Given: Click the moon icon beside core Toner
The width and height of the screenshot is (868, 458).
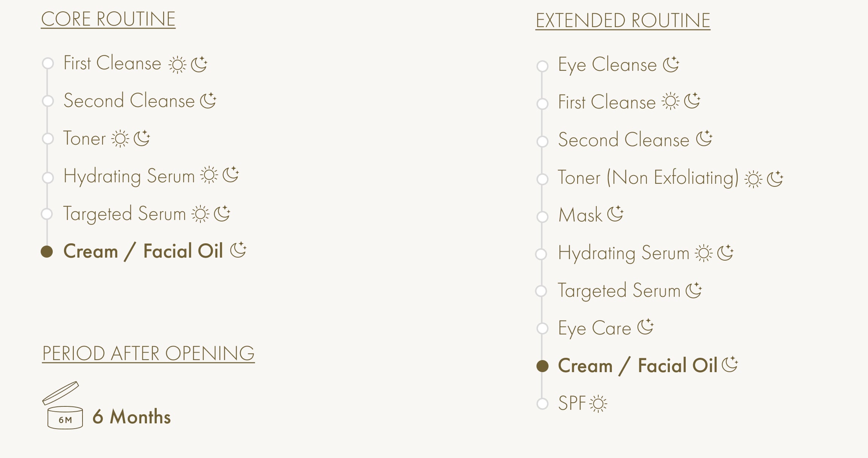Looking at the screenshot, I should [142, 138].
